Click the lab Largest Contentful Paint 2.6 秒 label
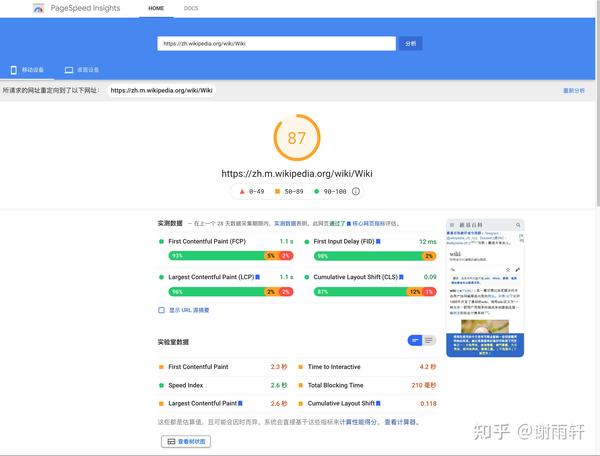Viewport: 600px width, 456px height. (x=202, y=403)
